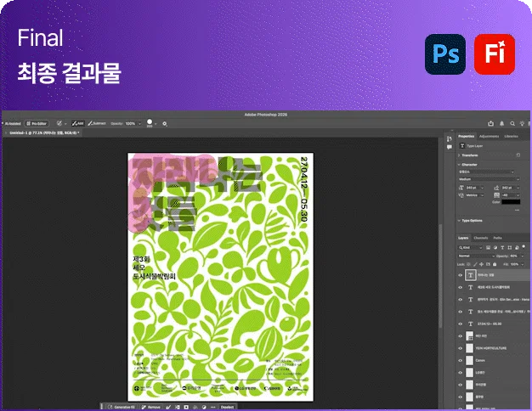Open the Normal blend mode dropdown
This screenshot has height=411, width=532.
(x=476, y=256)
